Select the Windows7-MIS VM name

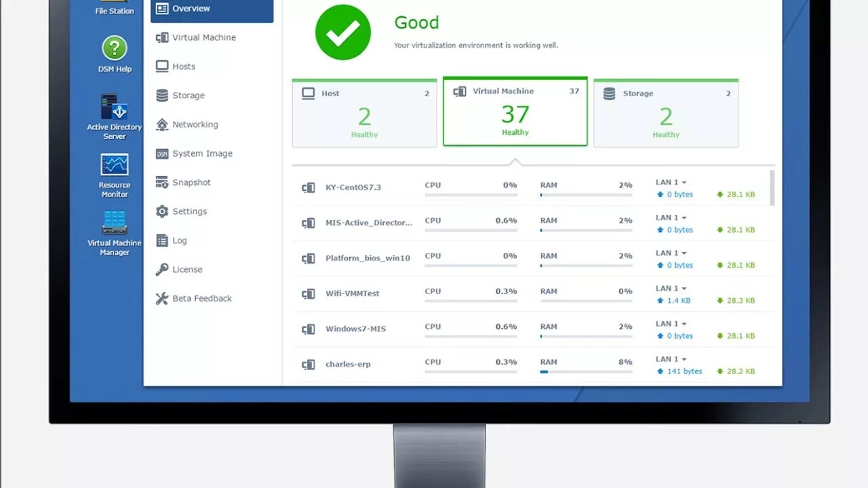click(355, 329)
